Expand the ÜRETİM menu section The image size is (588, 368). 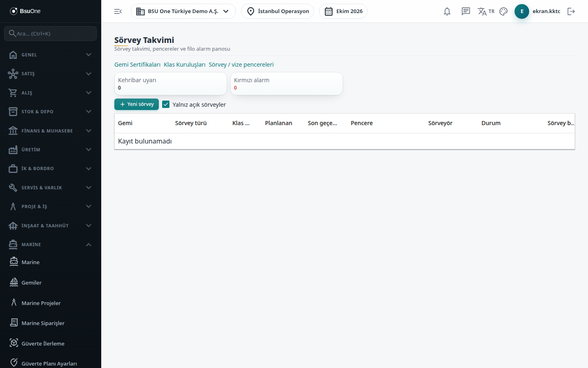[x=51, y=150]
